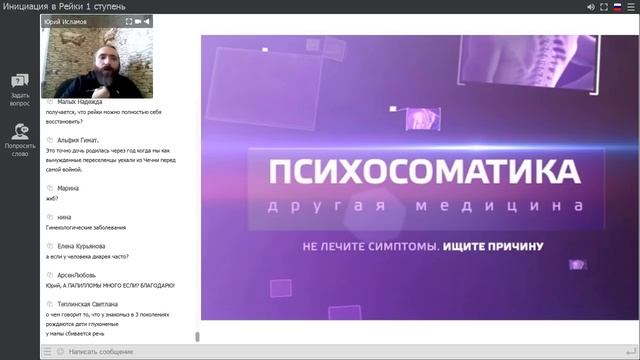Select chat author name 'Елена Курьянова'
This screenshot has width=640, height=360.
(x=81, y=246)
